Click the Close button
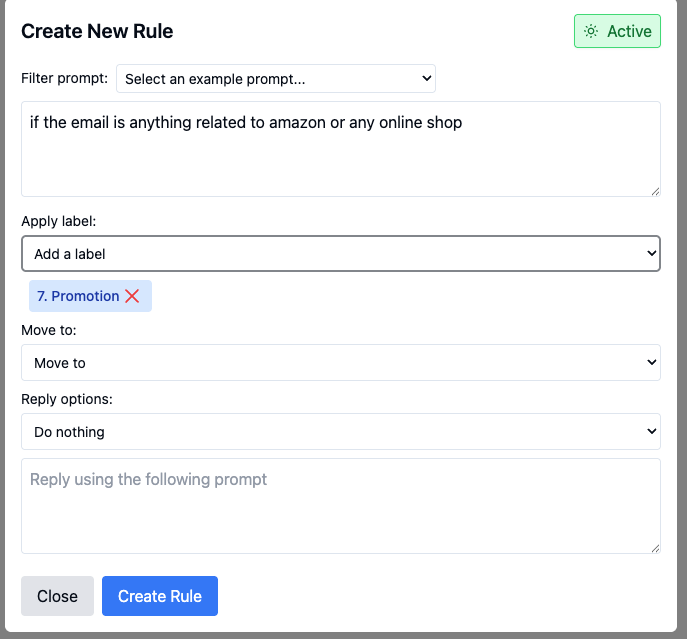Image resolution: width=687 pixels, height=639 pixels. pos(57,596)
